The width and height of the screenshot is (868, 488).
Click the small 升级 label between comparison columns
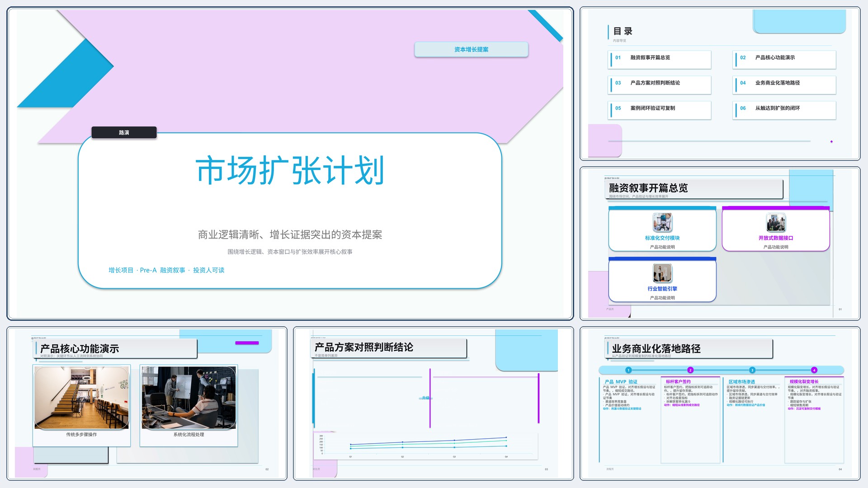pos(425,398)
